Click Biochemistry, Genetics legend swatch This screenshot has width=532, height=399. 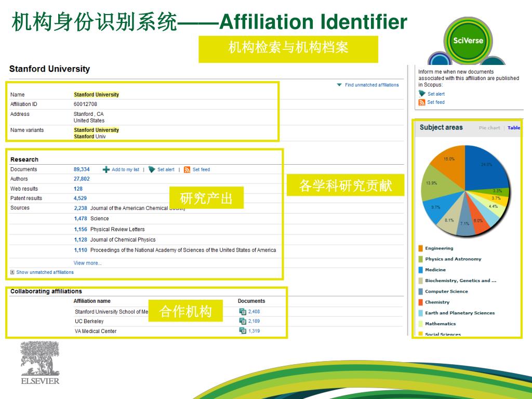point(421,281)
